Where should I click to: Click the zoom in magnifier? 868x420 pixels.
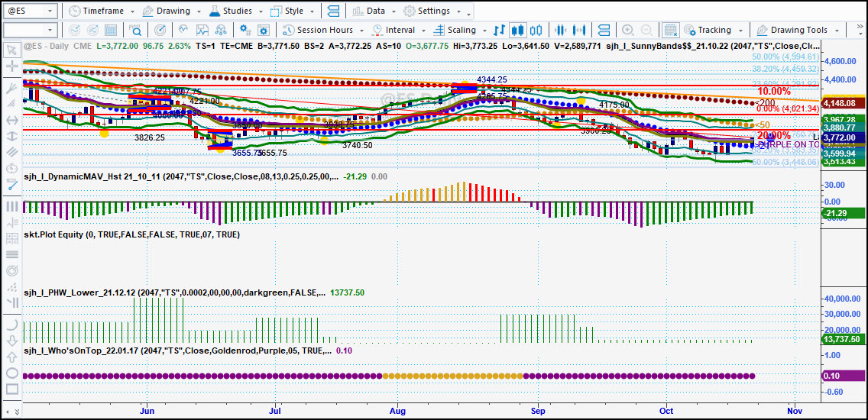click(628, 30)
